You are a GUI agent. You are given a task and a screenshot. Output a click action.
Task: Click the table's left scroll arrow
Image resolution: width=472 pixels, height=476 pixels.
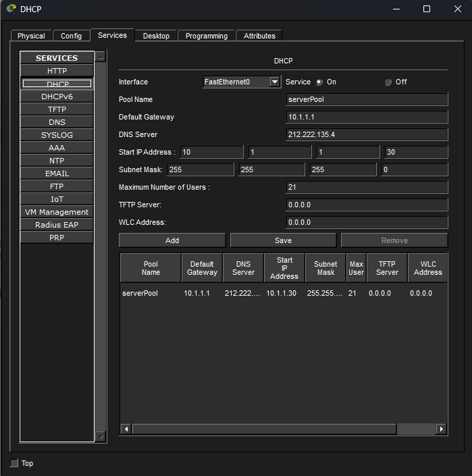click(x=126, y=429)
